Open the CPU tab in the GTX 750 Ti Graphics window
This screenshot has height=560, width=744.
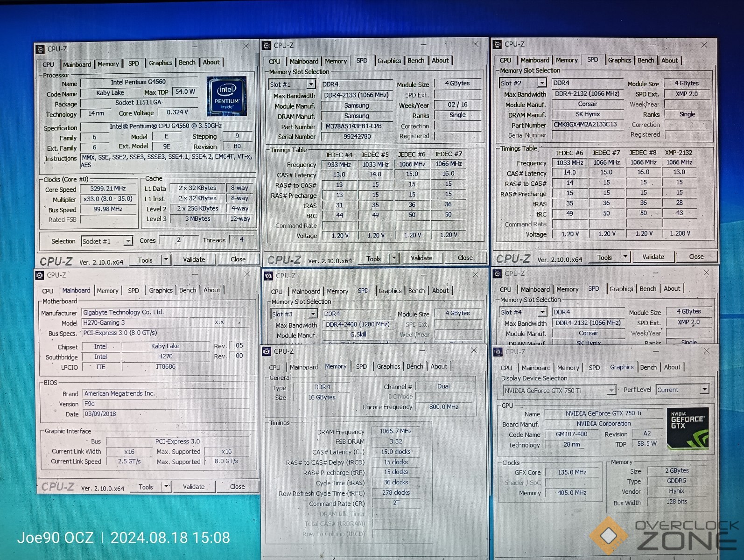tap(506, 368)
